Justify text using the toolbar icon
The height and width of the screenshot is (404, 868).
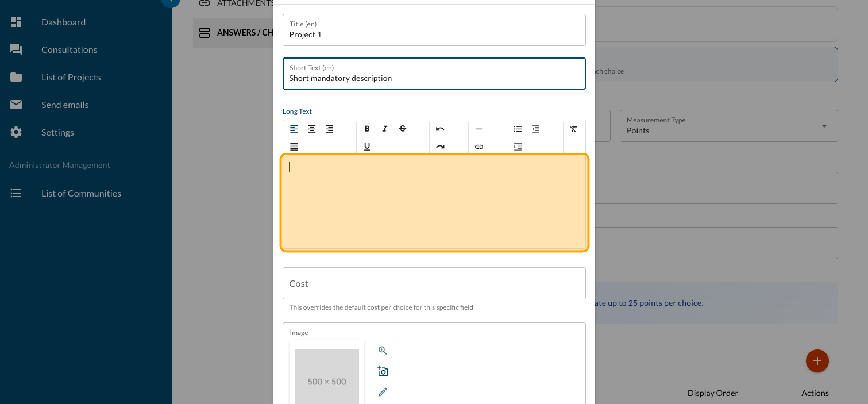294,147
